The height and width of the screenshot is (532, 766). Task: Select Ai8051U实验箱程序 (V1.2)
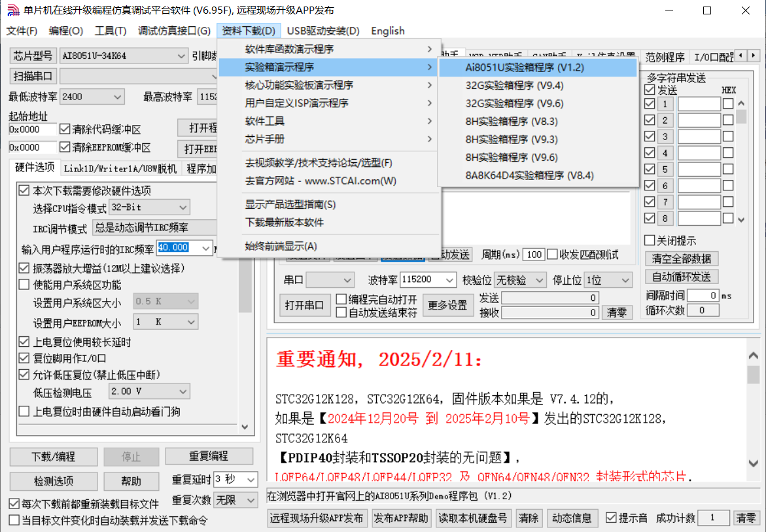pyautogui.click(x=538, y=67)
